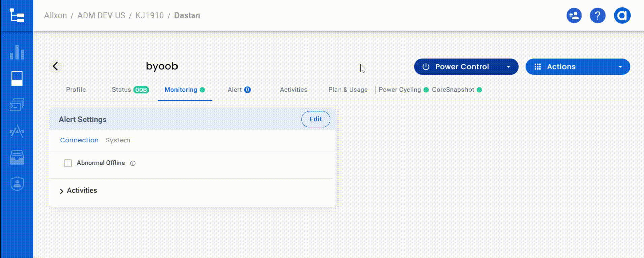Open the dashboard bar chart icon

point(17,52)
